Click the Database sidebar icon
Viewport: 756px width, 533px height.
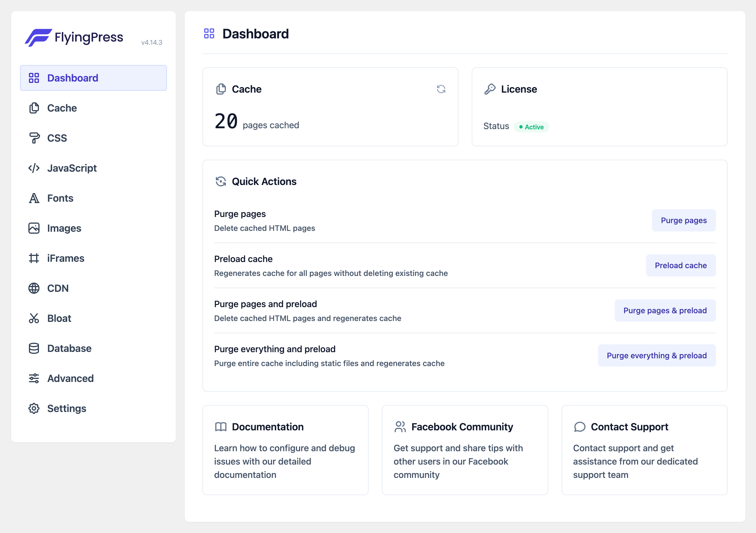[x=34, y=348]
